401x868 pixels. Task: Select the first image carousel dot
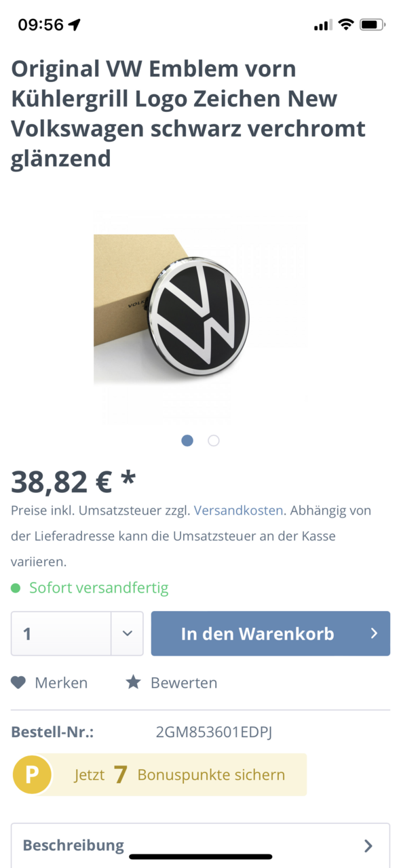[187, 441]
